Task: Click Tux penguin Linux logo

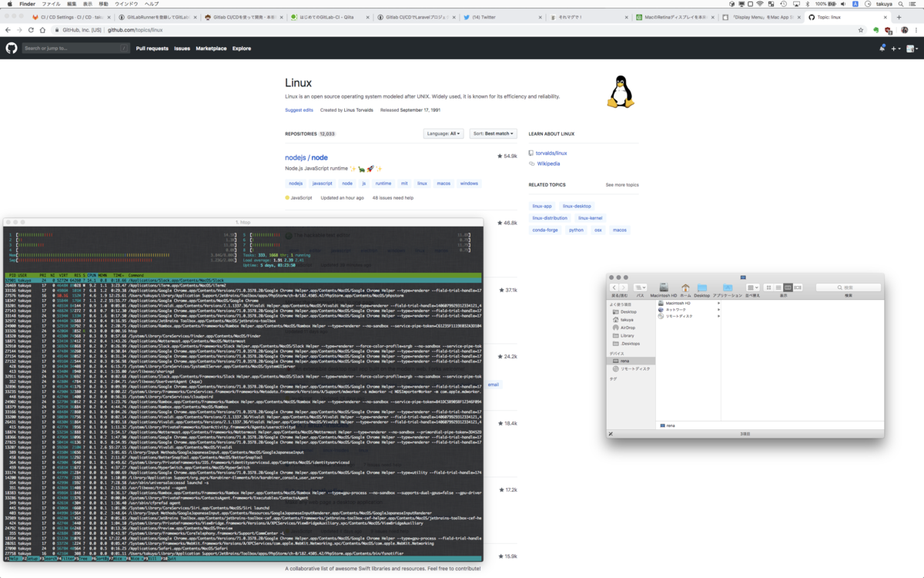Action: coord(620,91)
